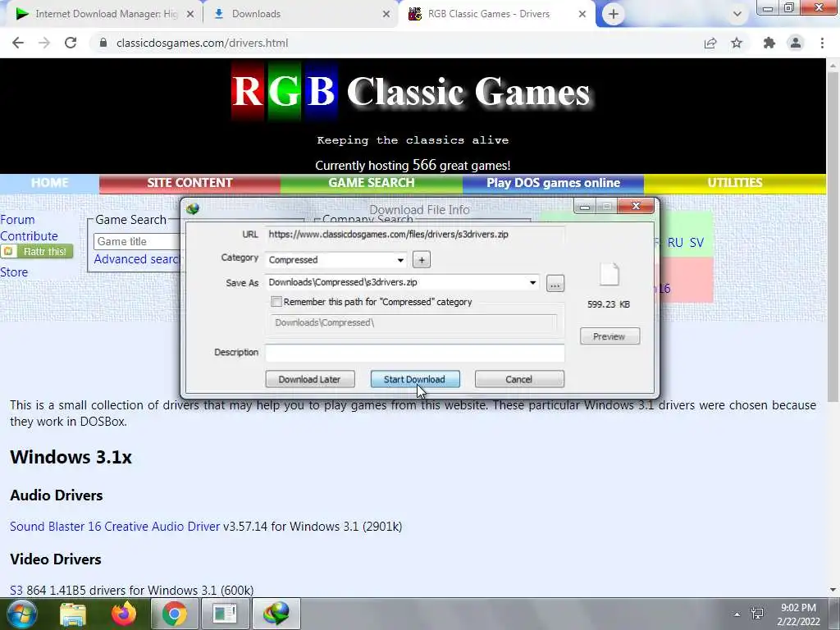This screenshot has height=630, width=840.
Task: Open Windows Explorer from taskbar
Action: click(x=73, y=614)
